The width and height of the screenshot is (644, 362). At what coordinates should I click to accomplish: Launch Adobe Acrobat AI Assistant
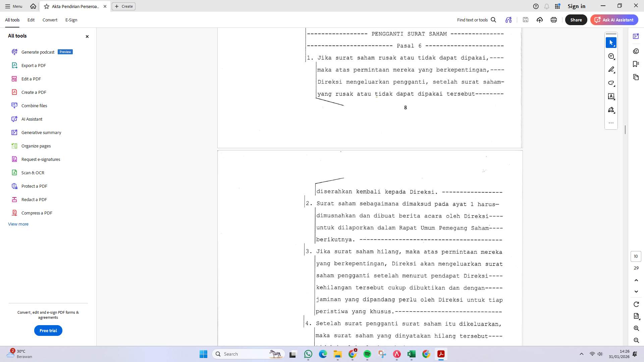[x=614, y=20]
